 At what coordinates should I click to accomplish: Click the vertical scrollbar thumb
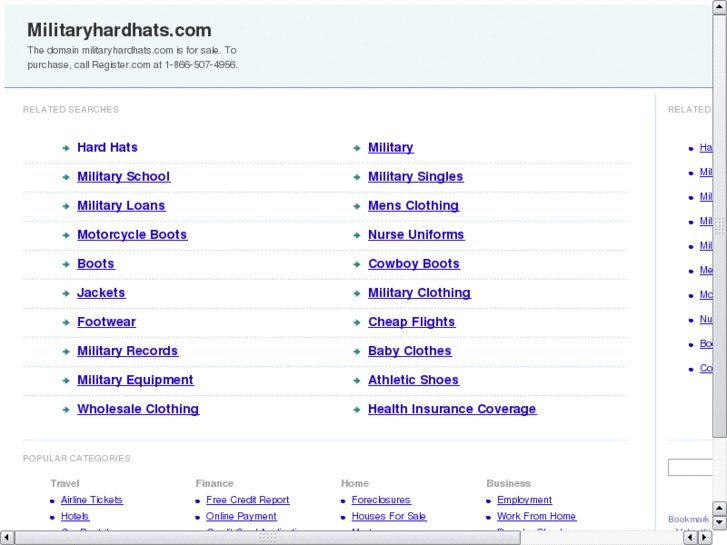pyautogui.click(x=720, y=225)
